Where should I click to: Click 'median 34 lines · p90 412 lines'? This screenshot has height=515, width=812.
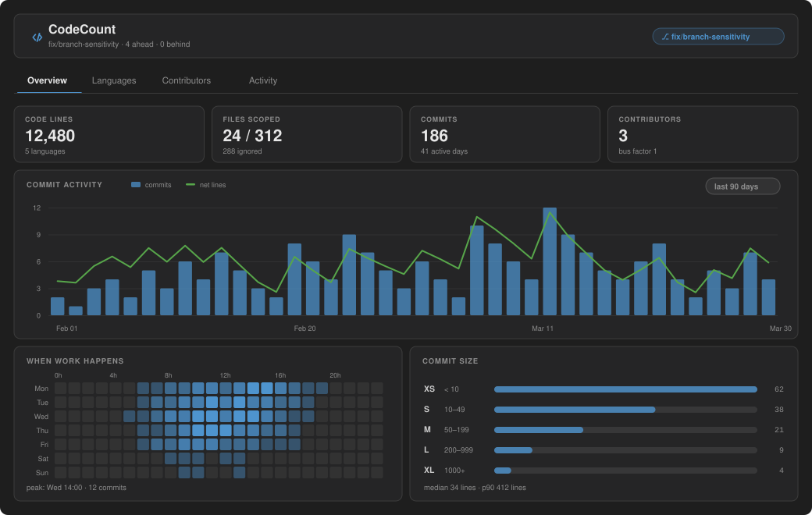475,488
